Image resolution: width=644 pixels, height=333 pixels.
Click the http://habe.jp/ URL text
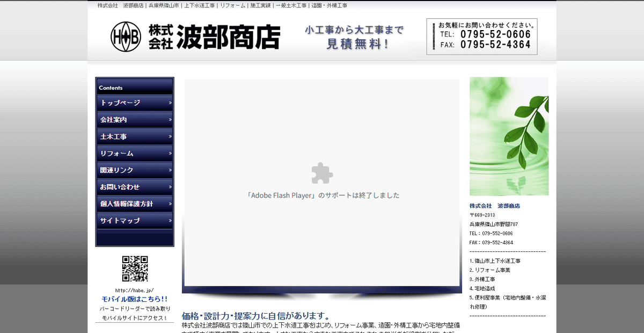[x=134, y=290]
